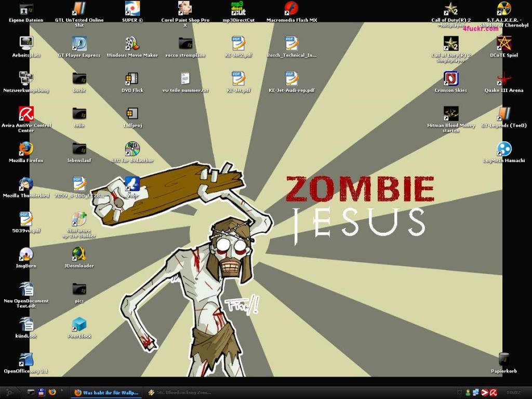Select the Quake III Arena icon
Image resolution: width=532 pixels, height=399 pixels.
coord(503,79)
